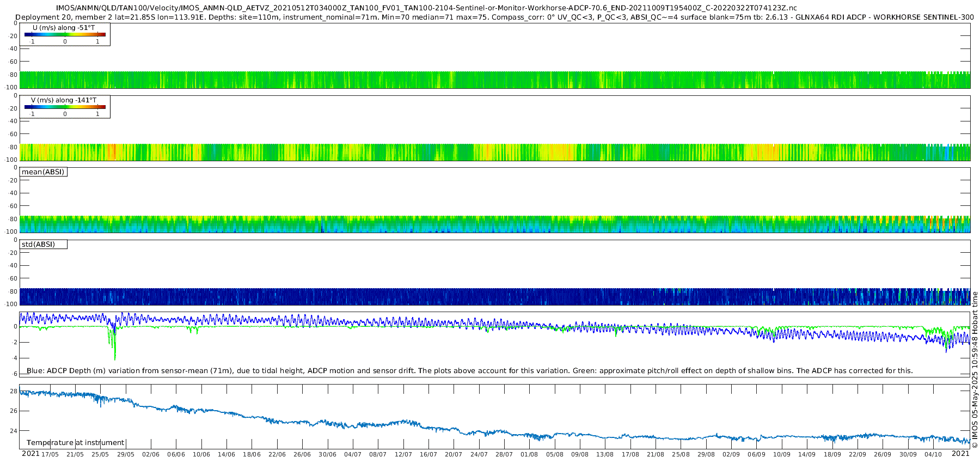This screenshot has width=980, height=463.
Task: Click the 04/10 date tick label
Action: click(x=933, y=454)
